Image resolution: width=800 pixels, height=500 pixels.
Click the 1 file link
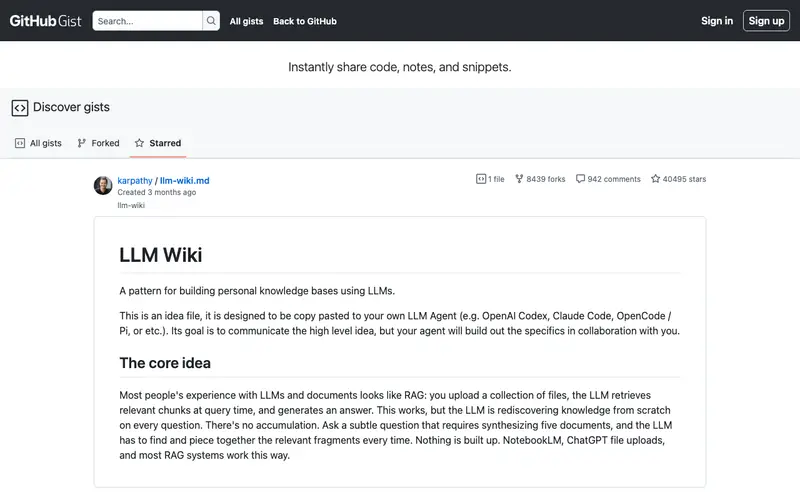(490, 179)
